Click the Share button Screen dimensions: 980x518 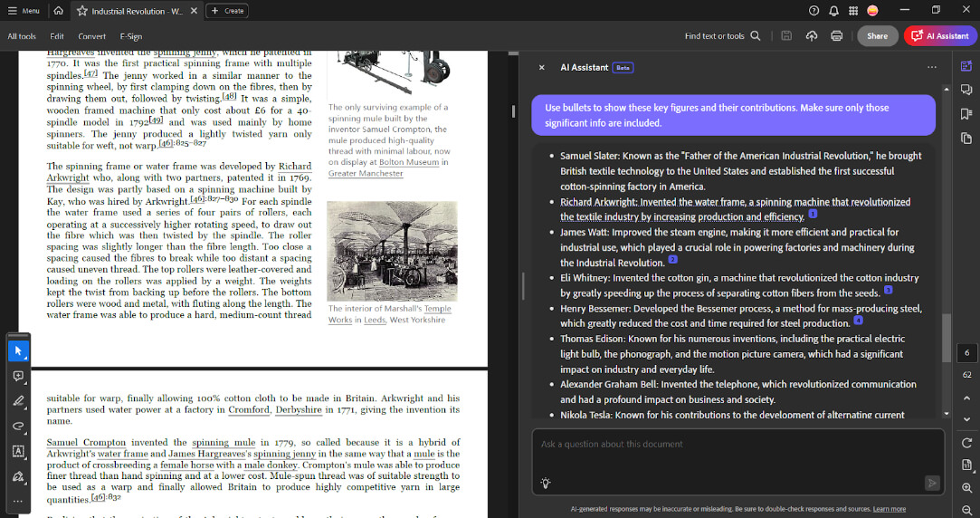click(x=877, y=36)
